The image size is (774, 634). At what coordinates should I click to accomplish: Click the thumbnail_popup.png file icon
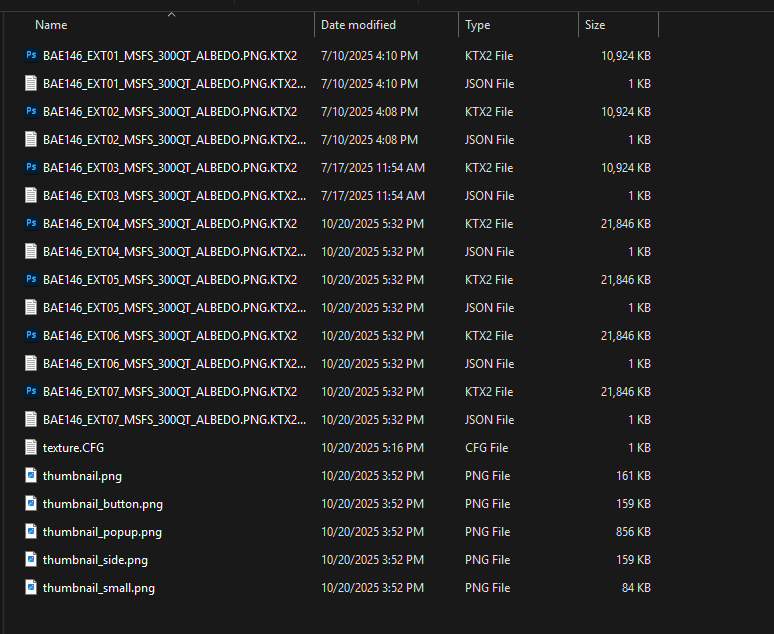[x=31, y=532]
